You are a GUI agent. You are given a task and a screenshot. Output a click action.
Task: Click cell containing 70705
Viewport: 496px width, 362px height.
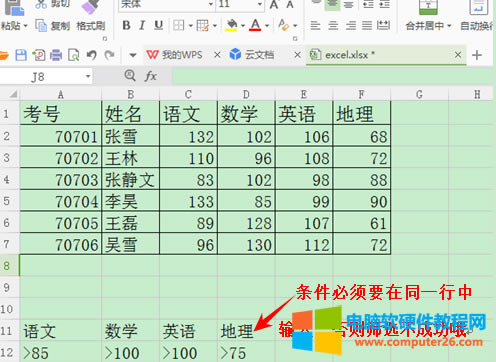pos(61,223)
